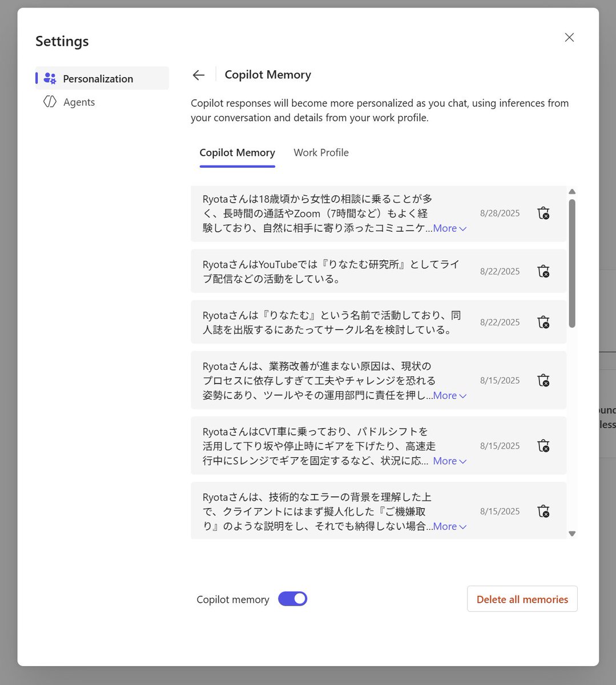This screenshot has height=685, width=616.
Task: Go back with the left arrow icon
Action: [198, 75]
